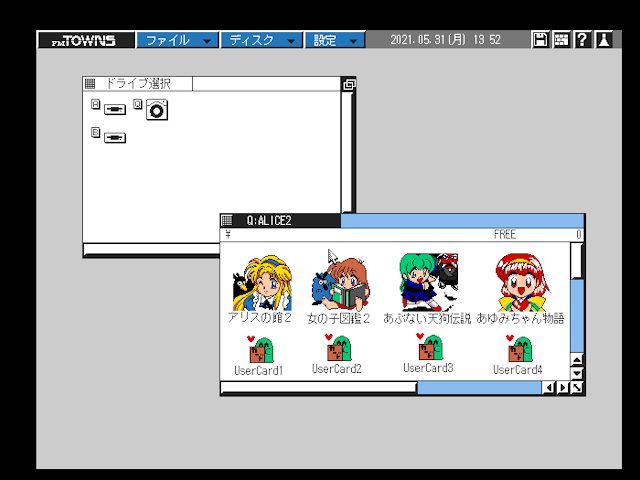The image size is (640, 480).
Task: Click the Q:ALICE2 title bar text
Action: tap(269, 221)
